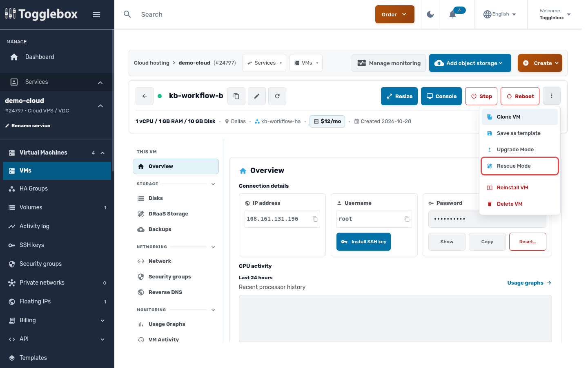Click Install SSH key button
Image resolution: width=588 pixels, height=368 pixels.
[363, 242]
